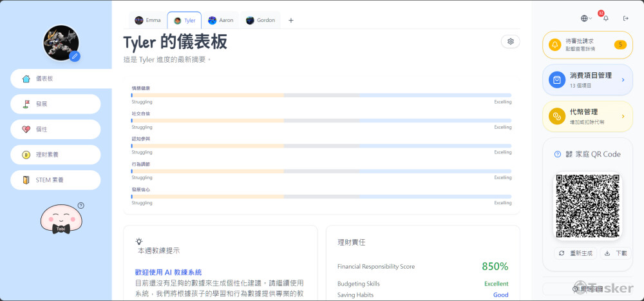Open the dashboard settings gear
Screen dimensions: 644x301
510,41
